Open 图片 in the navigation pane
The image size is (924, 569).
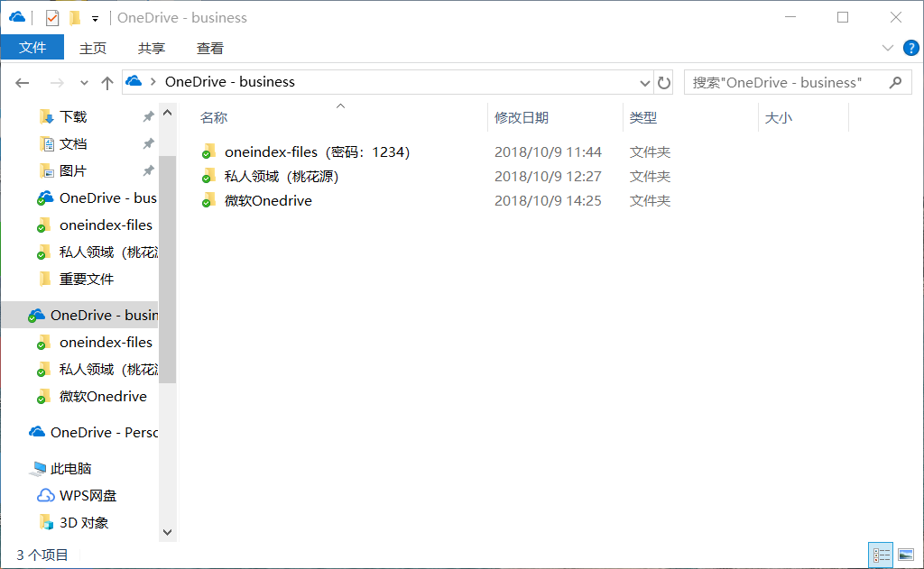73,170
